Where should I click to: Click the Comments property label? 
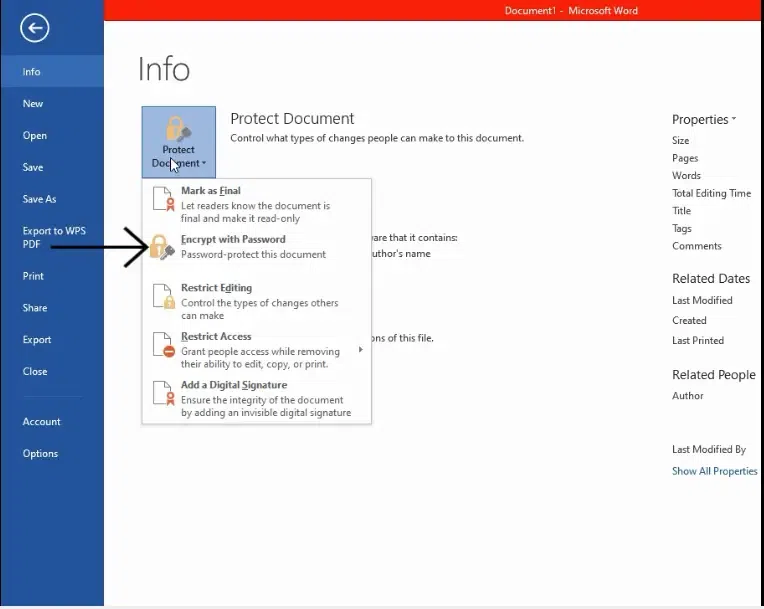tap(697, 246)
